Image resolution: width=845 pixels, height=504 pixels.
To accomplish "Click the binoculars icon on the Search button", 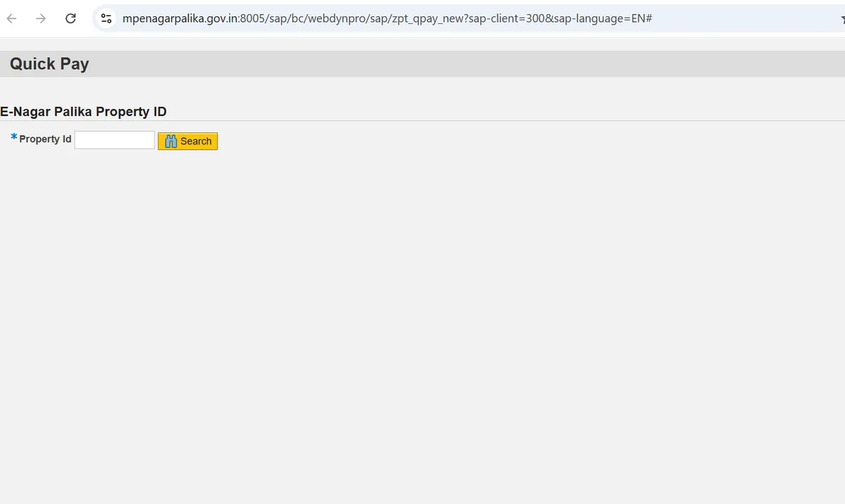I will (170, 141).
